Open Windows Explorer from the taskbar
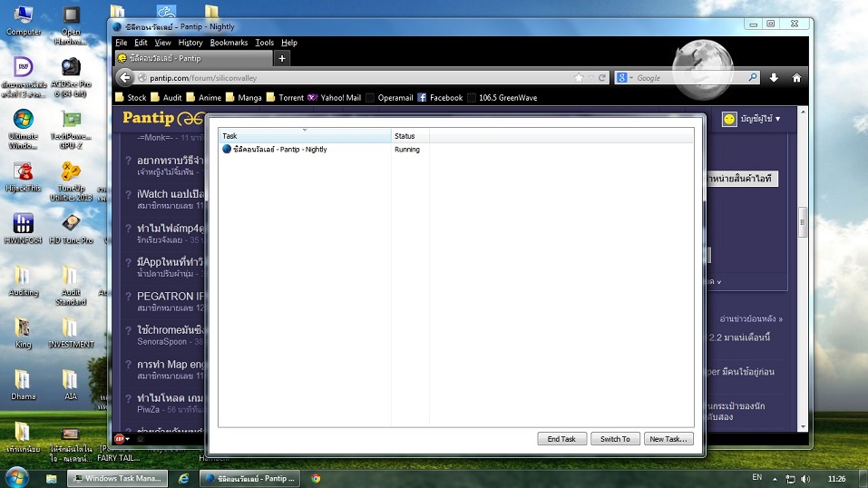This screenshot has width=868, height=488. point(52,479)
